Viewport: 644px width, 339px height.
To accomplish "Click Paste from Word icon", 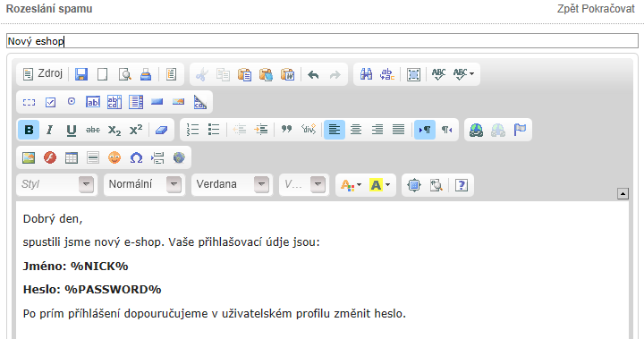I will (287, 74).
